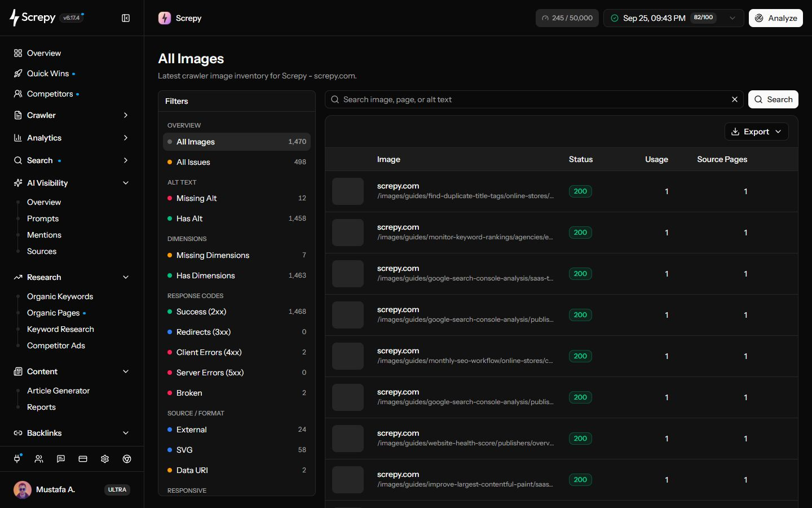The height and width of the screenshot is (508, 812).
Task: Filter by Client Errors (4xx)
Action: (237, 352)
